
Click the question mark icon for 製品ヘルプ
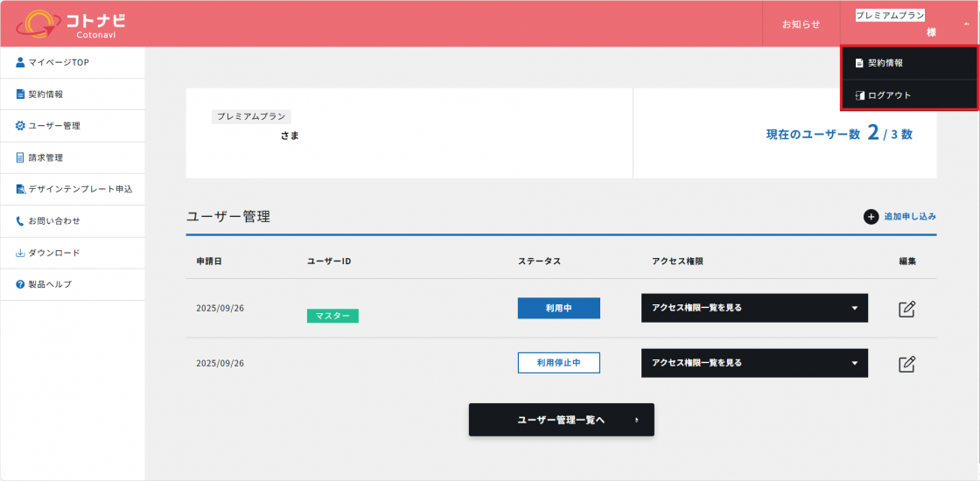20,285
